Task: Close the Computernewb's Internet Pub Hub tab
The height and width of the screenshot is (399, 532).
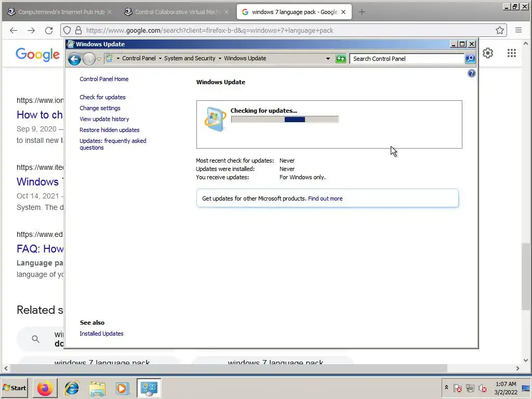Action: coord(110,12)
